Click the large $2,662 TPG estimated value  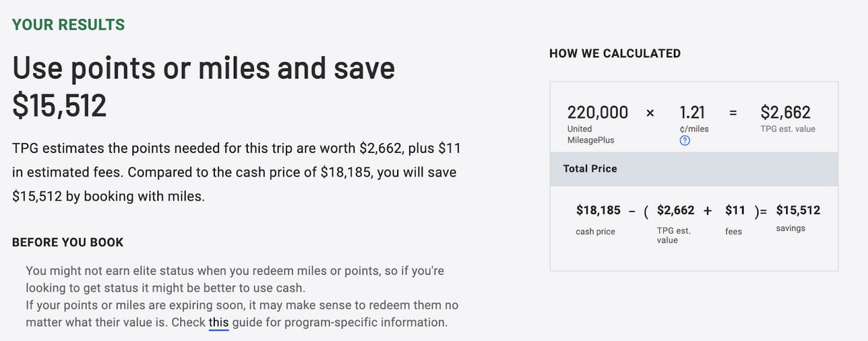tap(785, 112)
